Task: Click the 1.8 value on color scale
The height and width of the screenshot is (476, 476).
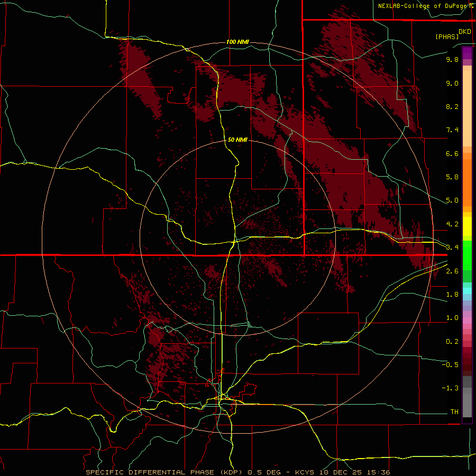Action: pyautogui.click(x=452, y=295)
